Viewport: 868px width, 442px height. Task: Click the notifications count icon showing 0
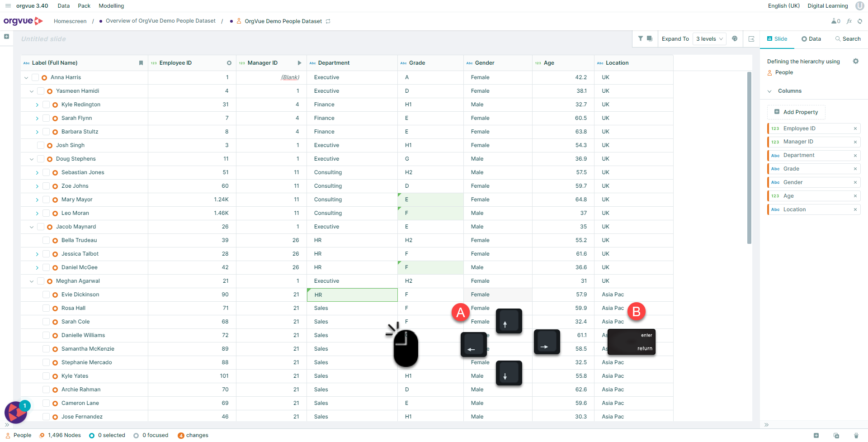[836, 21]
